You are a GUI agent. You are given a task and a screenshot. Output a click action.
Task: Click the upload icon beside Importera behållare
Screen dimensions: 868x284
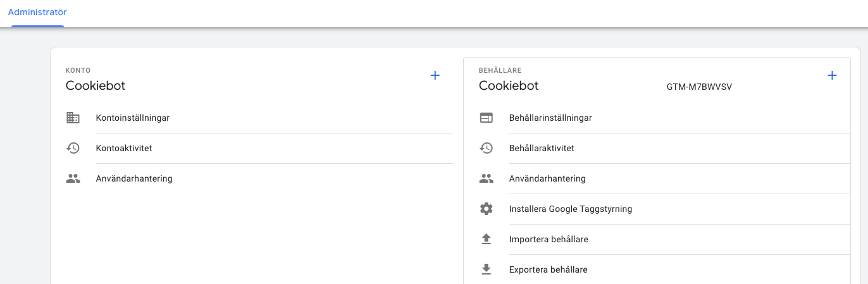coord(486,239)
